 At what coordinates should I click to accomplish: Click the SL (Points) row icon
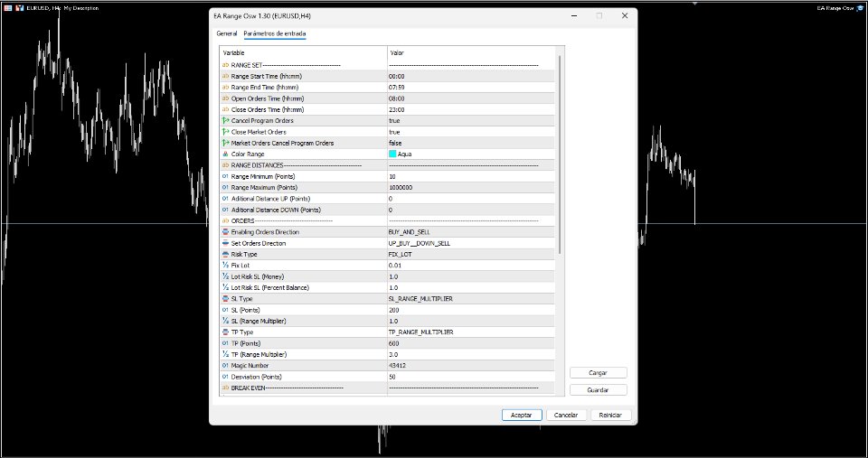pos(225,310)
